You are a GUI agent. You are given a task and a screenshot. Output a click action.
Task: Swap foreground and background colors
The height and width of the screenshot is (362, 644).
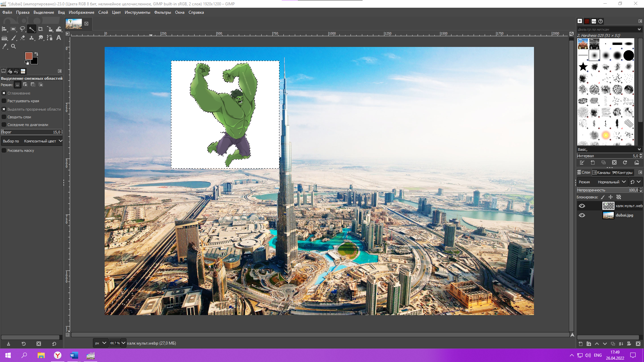point(36,54)
